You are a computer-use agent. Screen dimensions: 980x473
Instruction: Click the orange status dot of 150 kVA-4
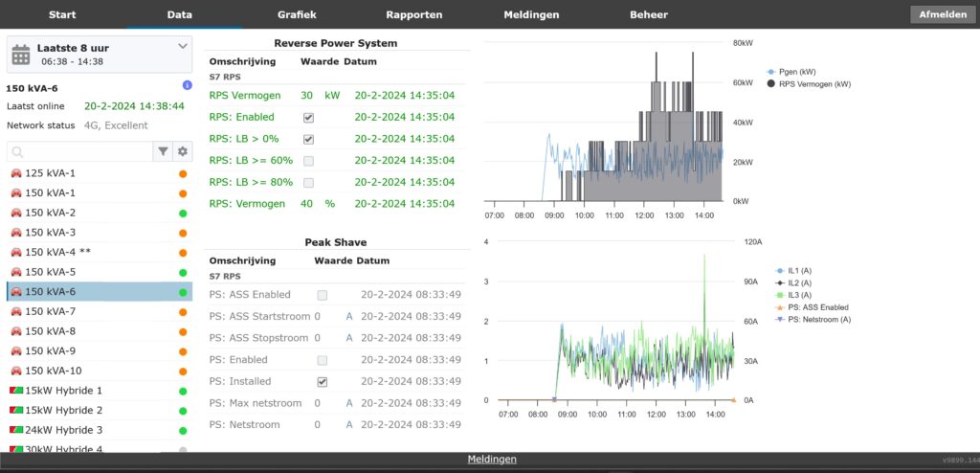point(183,253)
